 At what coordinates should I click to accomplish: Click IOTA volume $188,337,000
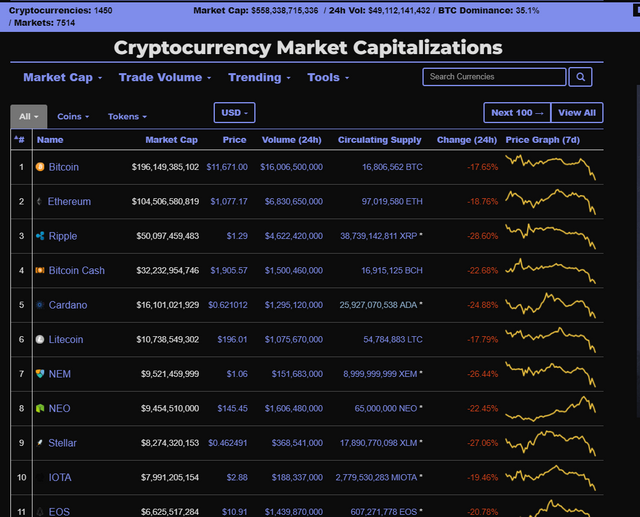tap(297, 477)
